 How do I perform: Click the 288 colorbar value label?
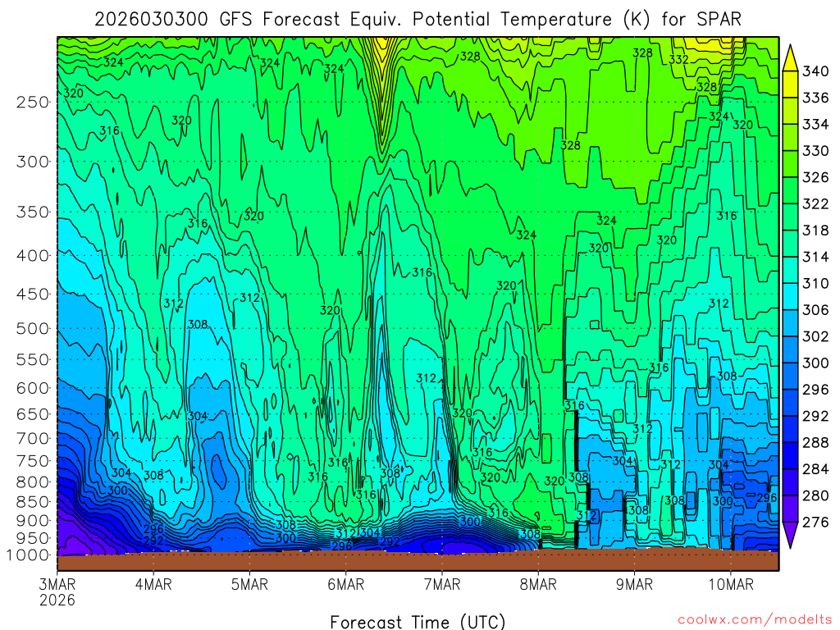tap(815, 442)
